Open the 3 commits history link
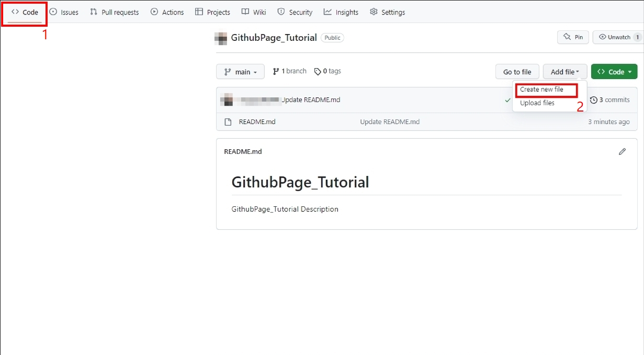This screenshot has width=644, height=355. (609, 99)
